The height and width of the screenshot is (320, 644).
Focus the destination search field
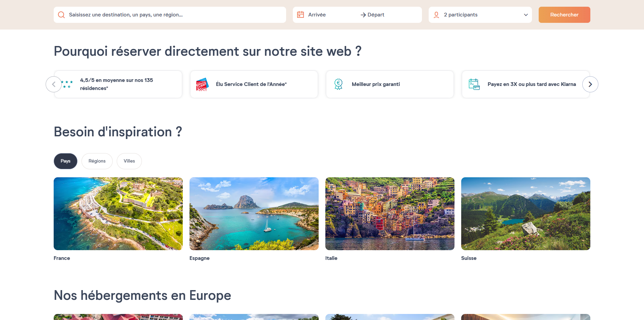point(170,15)
